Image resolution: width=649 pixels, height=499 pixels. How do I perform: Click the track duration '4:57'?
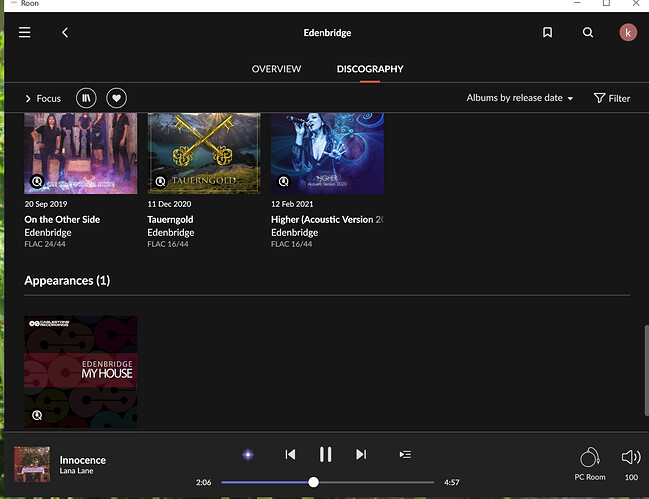[x=452, y=482]
